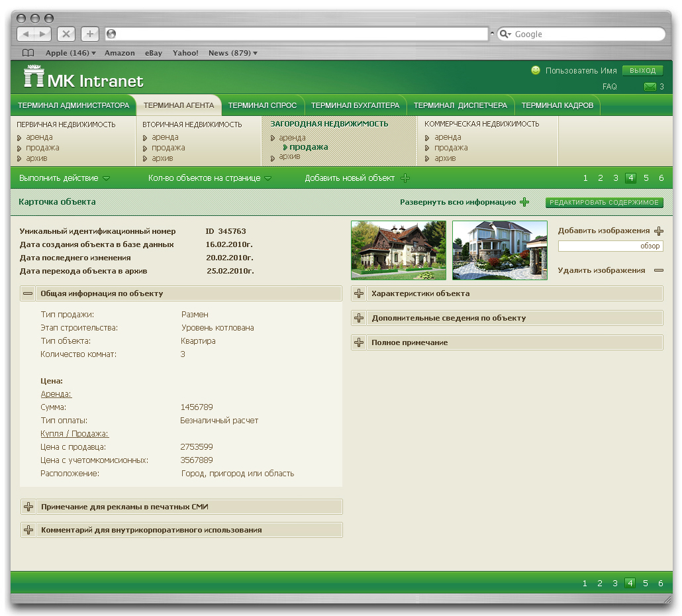Click plus icon for 'Добавить изображения'

point(658,231)
